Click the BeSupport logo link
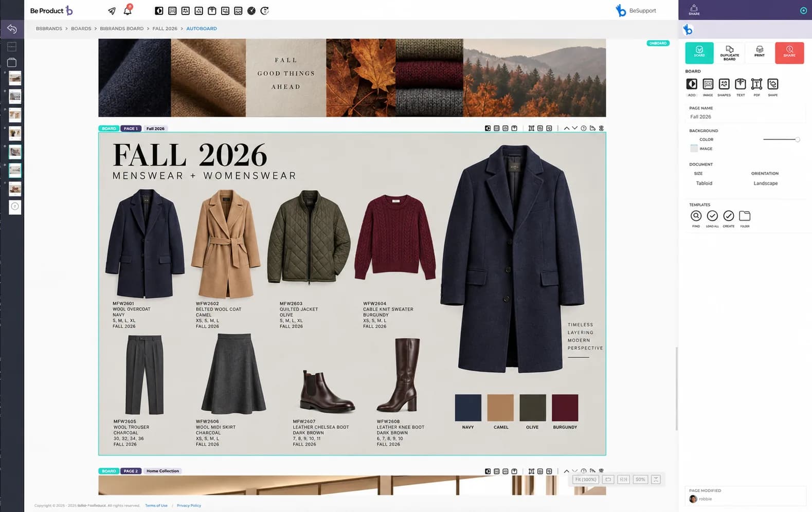812x512 pixels. coord(636,11)
